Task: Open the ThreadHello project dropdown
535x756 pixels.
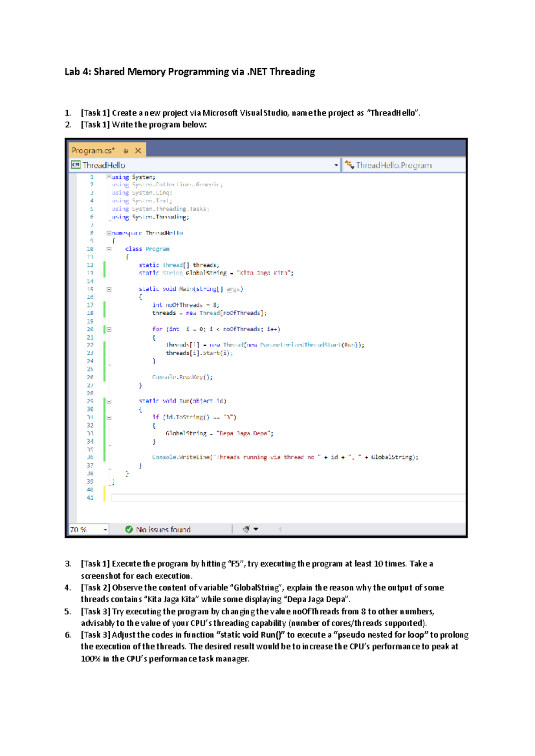Action: pyautogui.click(x=336, y=165)
